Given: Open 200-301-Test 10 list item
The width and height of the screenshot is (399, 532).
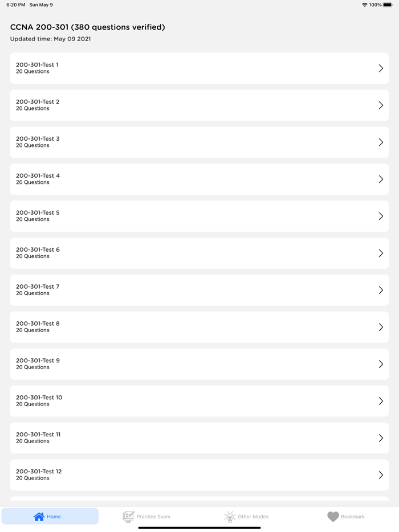Looking at the screenshot, I should tap(199, 401).
